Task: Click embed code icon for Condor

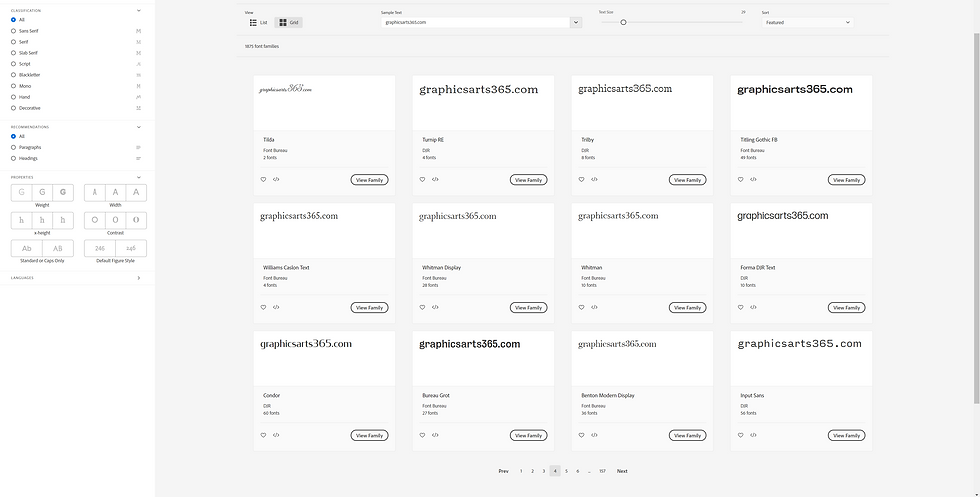Action: (276, 435)
